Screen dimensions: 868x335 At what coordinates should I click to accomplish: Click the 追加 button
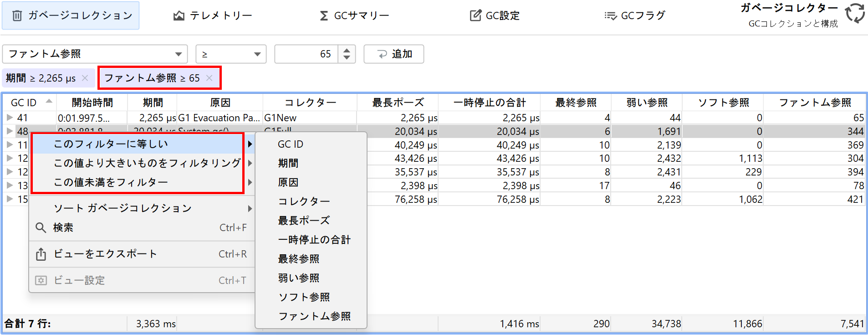pos(394,54)
